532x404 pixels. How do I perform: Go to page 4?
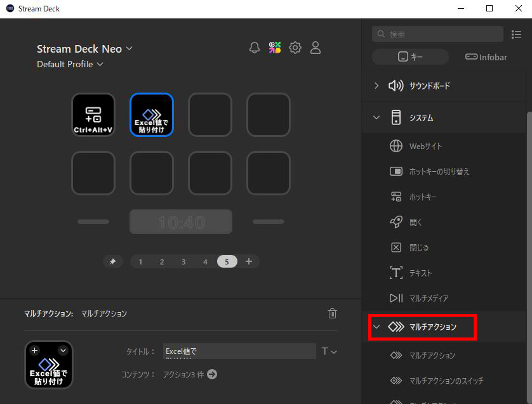pyautogui.click(x=205, y=262)
